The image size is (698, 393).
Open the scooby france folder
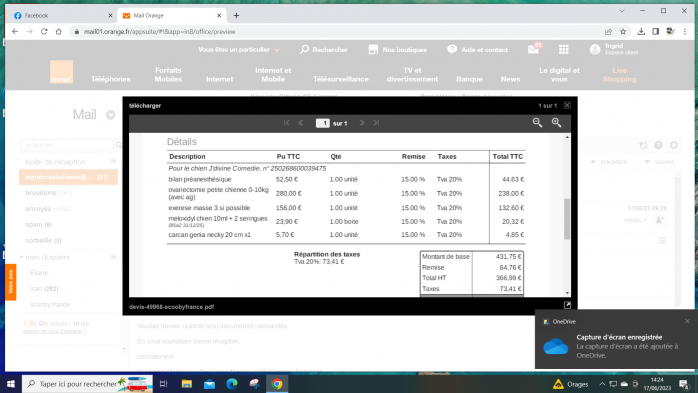click(x=50, y=304)
